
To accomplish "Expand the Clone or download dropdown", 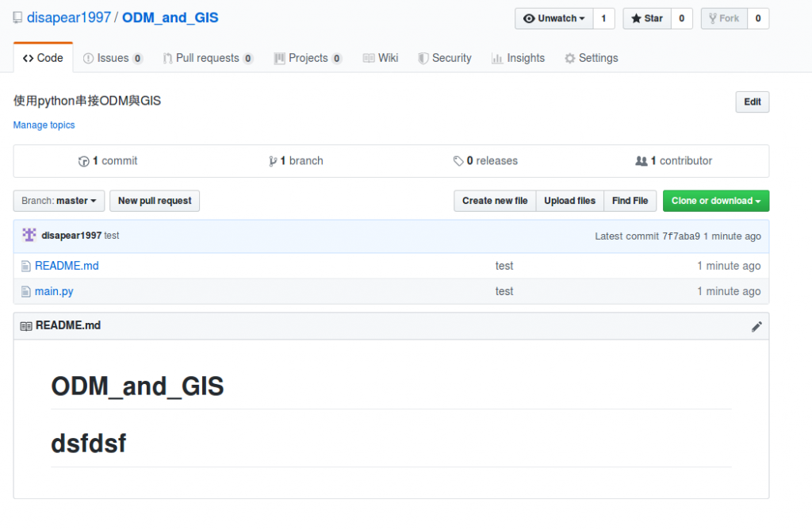I will (x=716, y=201).
